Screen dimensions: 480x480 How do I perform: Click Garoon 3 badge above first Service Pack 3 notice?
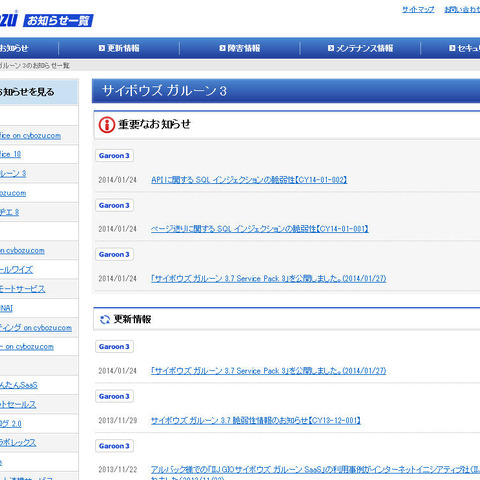point(114,254)
